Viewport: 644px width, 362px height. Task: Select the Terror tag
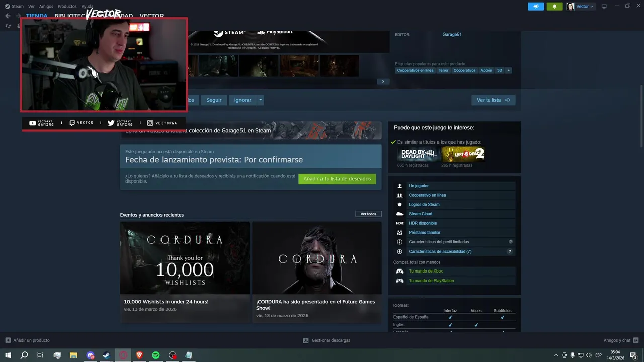coord(443,70)
